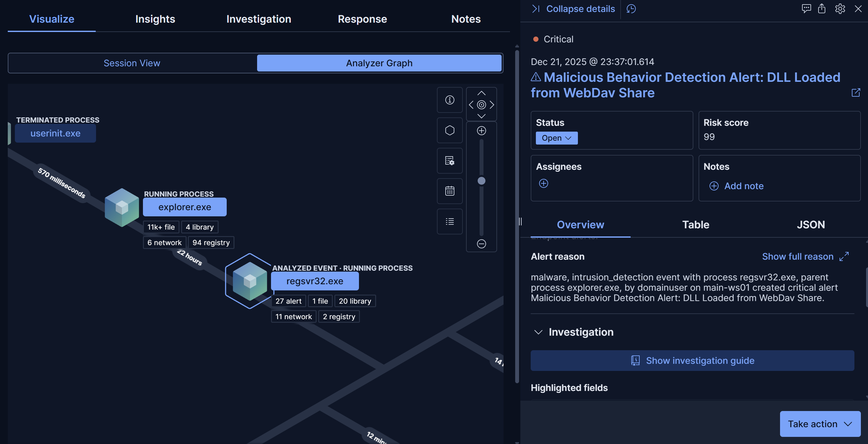Click the node legend hexagon icon
This screenshot has width=868, height=444.
click(x=450, y=130)
